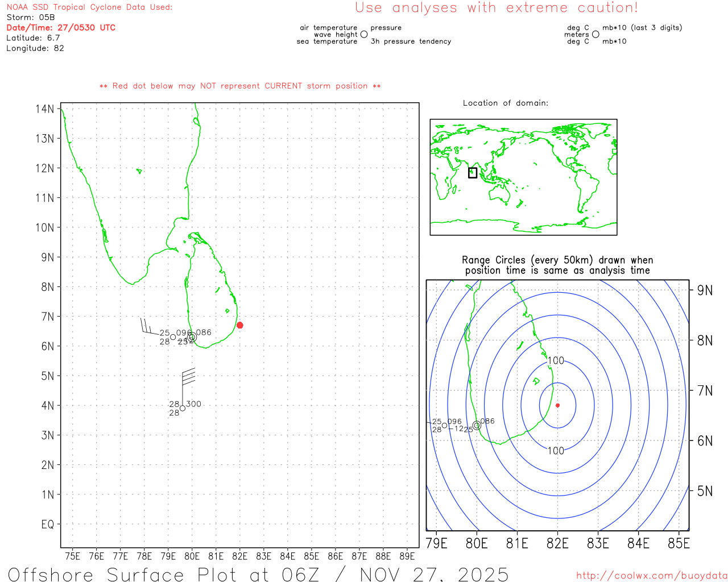Click the 5N label on range circles map

[705, 491]
